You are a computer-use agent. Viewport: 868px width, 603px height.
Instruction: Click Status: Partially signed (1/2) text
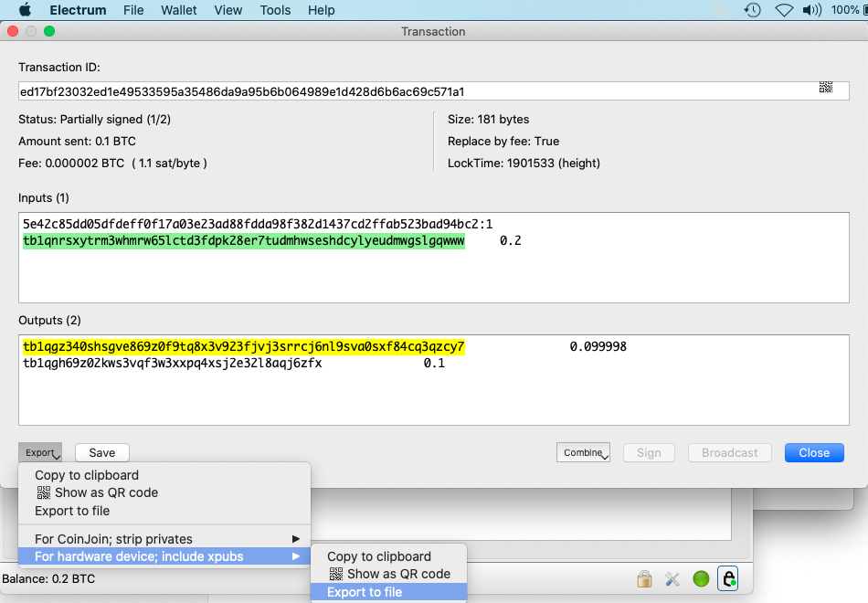pyautogui.click(x=94, y=119)
